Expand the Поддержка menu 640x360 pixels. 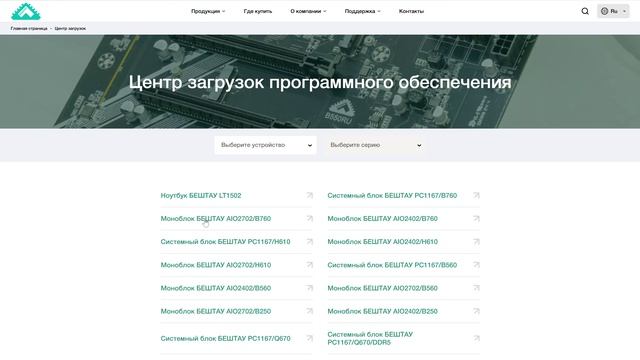tap(362, 11)
